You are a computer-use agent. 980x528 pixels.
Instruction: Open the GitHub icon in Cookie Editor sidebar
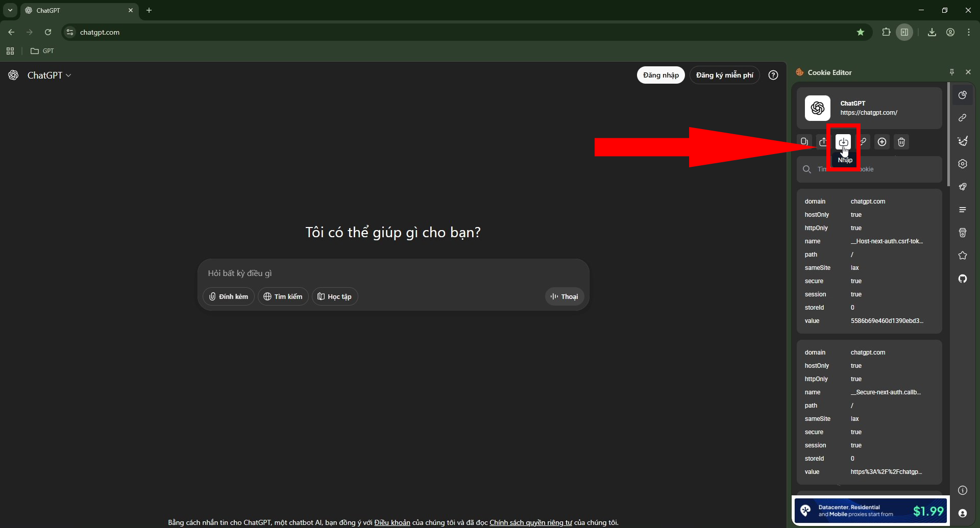point(963,279)
